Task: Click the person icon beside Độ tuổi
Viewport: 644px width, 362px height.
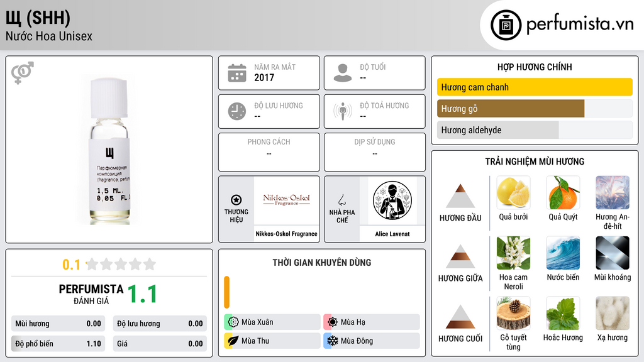Action: [343, 73]
